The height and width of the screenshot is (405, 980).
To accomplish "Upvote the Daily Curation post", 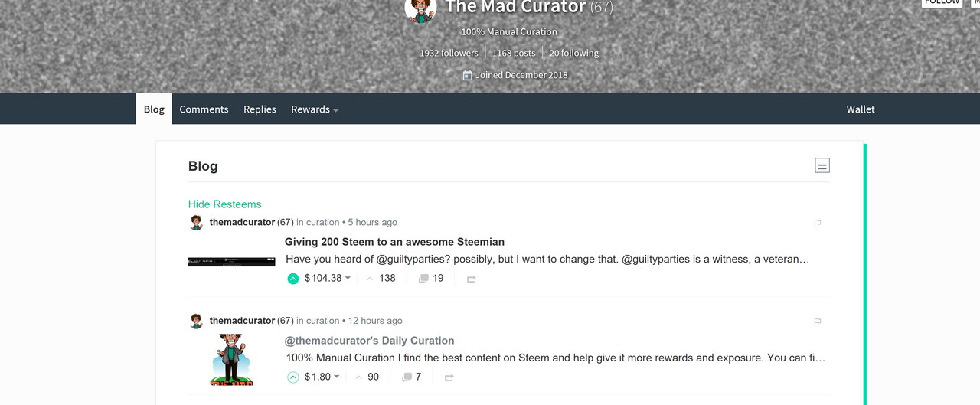I will point(292,377).
